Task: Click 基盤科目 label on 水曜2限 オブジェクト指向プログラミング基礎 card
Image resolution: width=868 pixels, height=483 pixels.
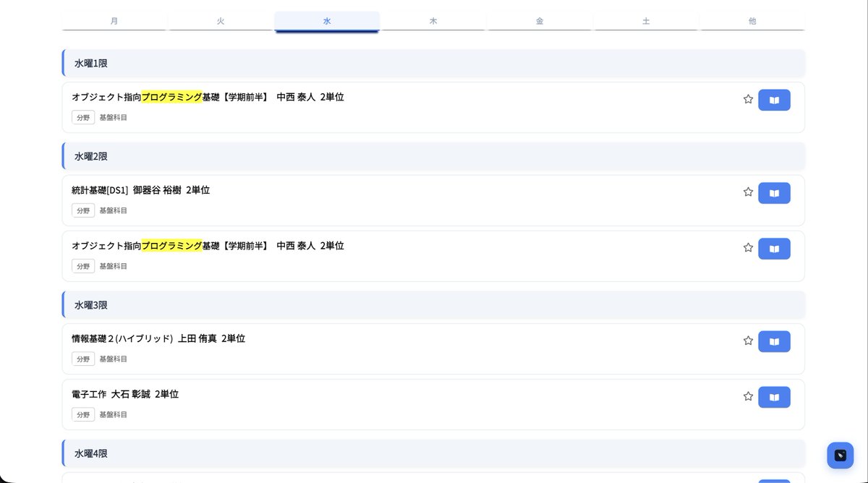Action: [x=114, y=266]
